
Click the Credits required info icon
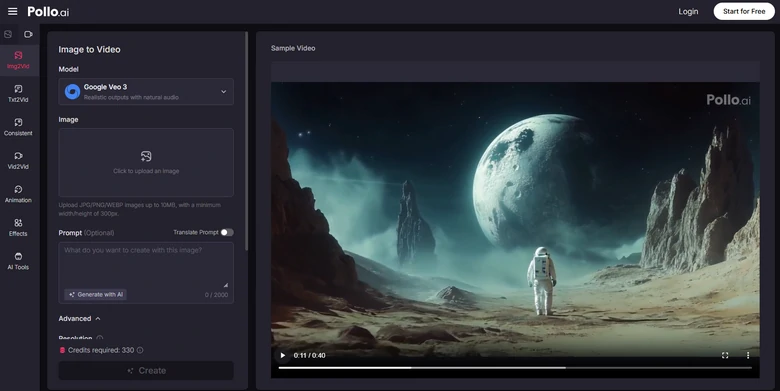click(140, 350)
